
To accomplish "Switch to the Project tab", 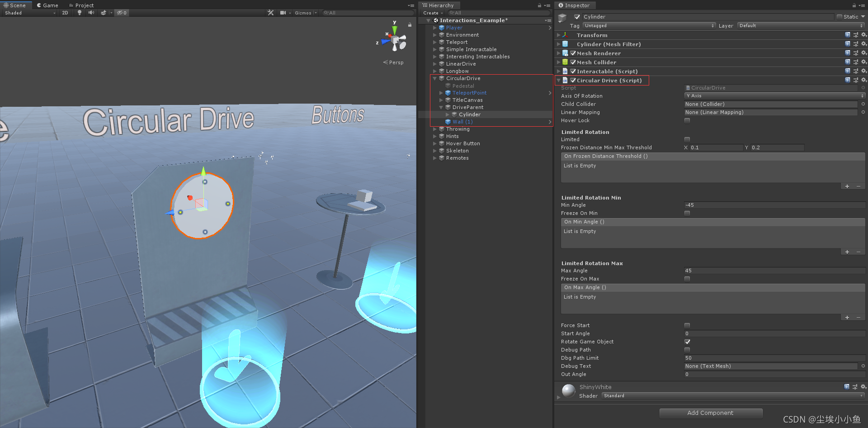I will tap(81, 5).
